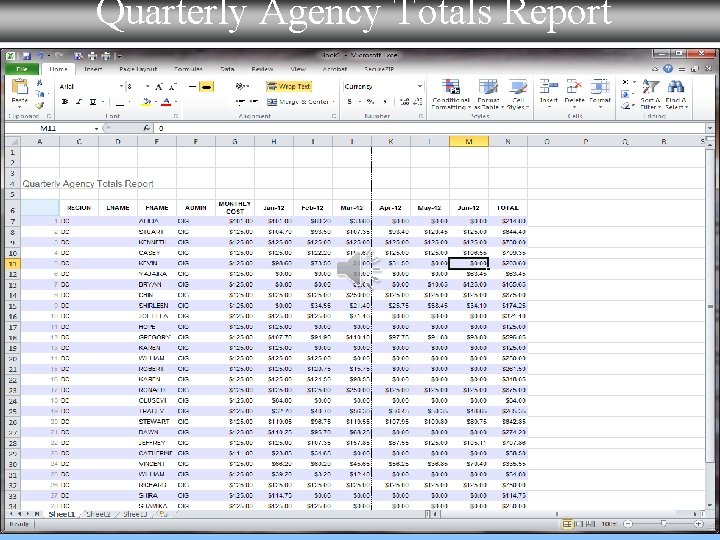
Task: Open the Currency number format dropdown
Action: [x=419, y=86]
